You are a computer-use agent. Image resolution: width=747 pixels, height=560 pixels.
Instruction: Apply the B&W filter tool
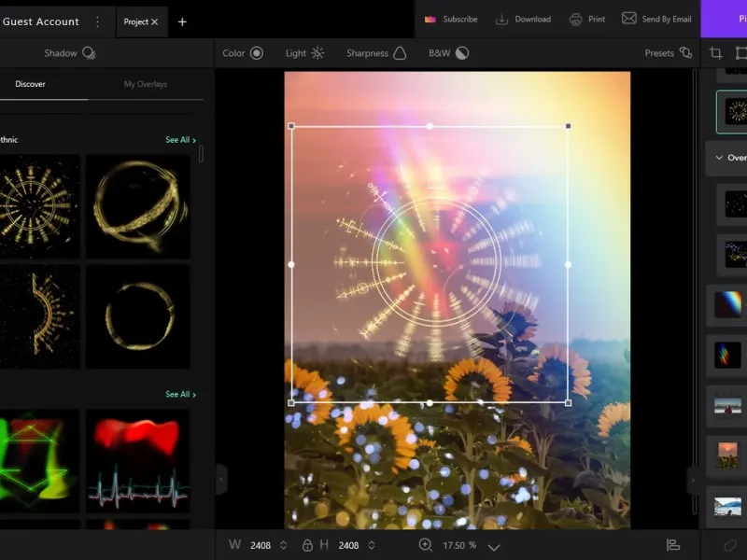click(448, 53)
